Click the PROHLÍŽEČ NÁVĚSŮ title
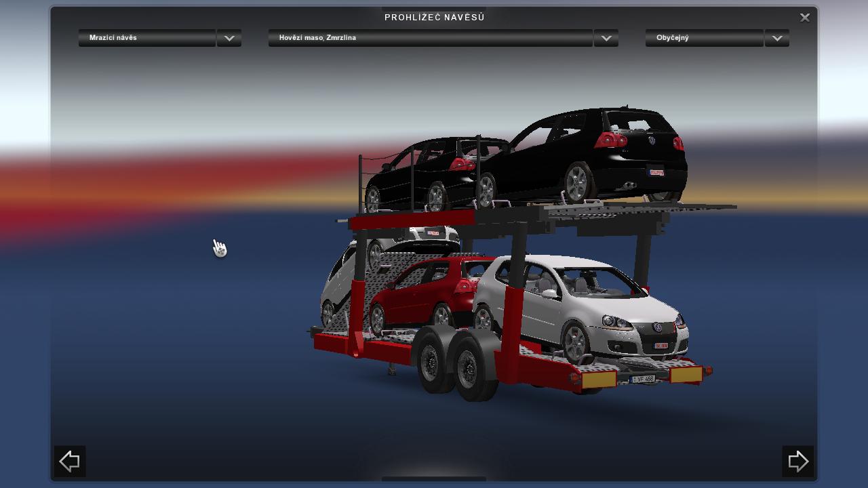 [x=434, y=18]
